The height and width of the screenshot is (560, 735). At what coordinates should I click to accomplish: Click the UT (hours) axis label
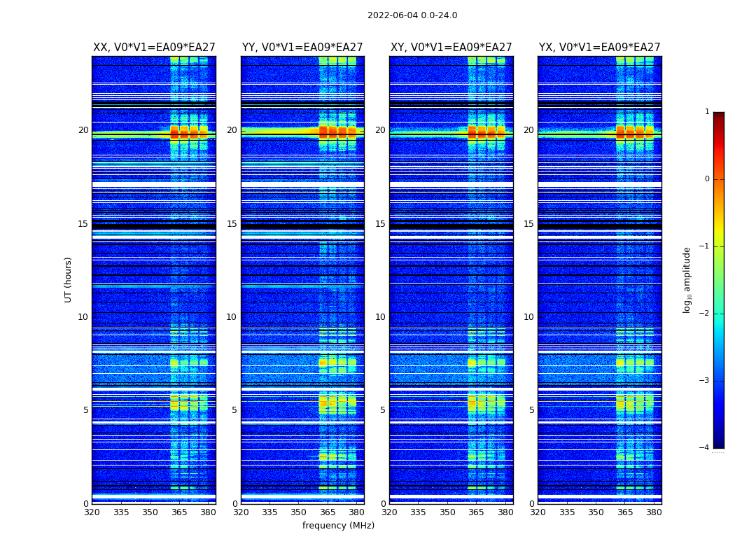(68, 280)
